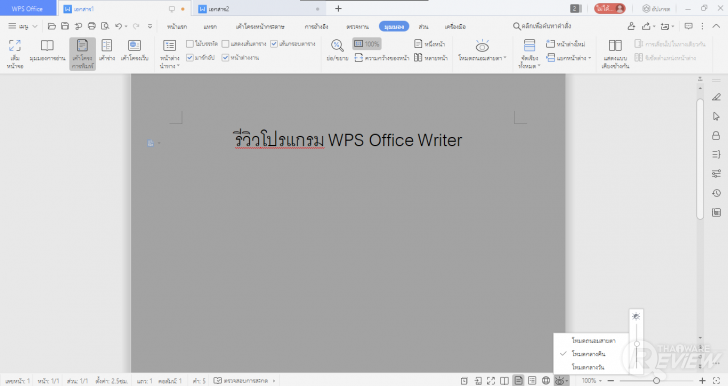
Task: Click the settings sliders icon in sidebar
Action: click(x=716, y=174)
